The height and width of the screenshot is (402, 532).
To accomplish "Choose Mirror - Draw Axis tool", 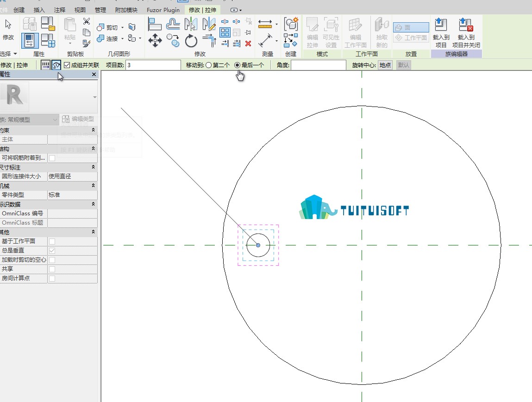I will click(209, 24).
